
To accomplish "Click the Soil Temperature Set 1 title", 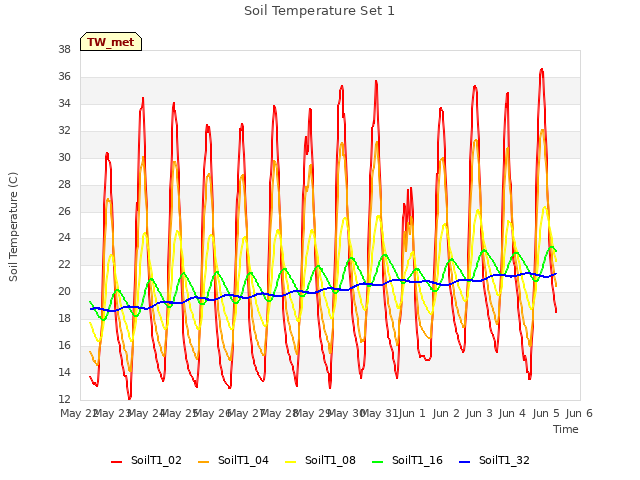I will click(x=319, y=11).
